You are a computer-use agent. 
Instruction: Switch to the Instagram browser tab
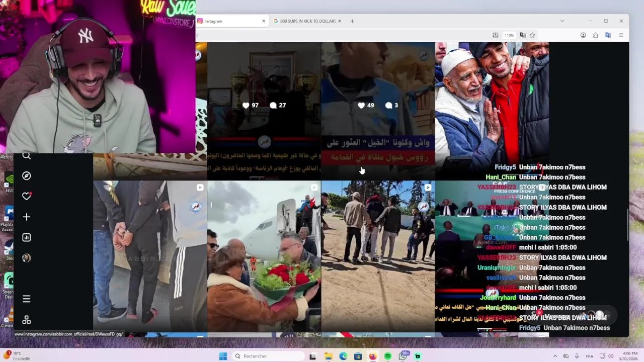[231, 21]
